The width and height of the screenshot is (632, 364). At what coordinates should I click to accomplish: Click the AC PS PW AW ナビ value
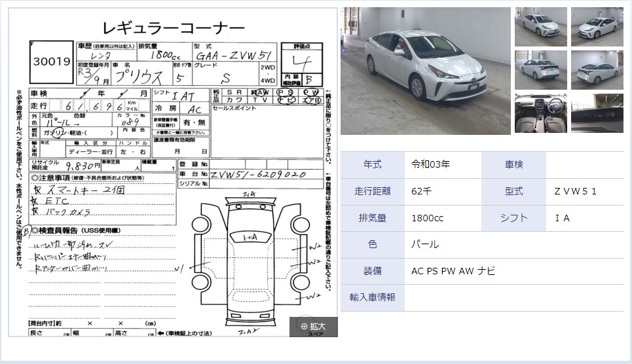[x=453, y=271]
